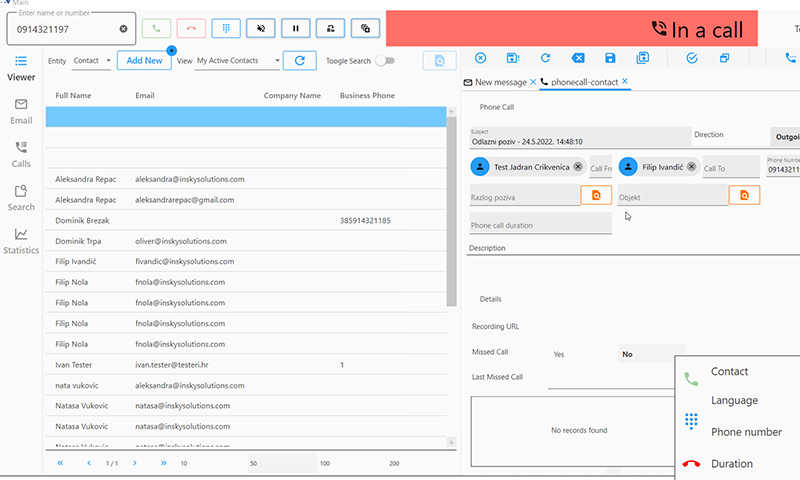Open the dial pad keypad
Viewport: 800px width, 480px height.
pos(227,29)
